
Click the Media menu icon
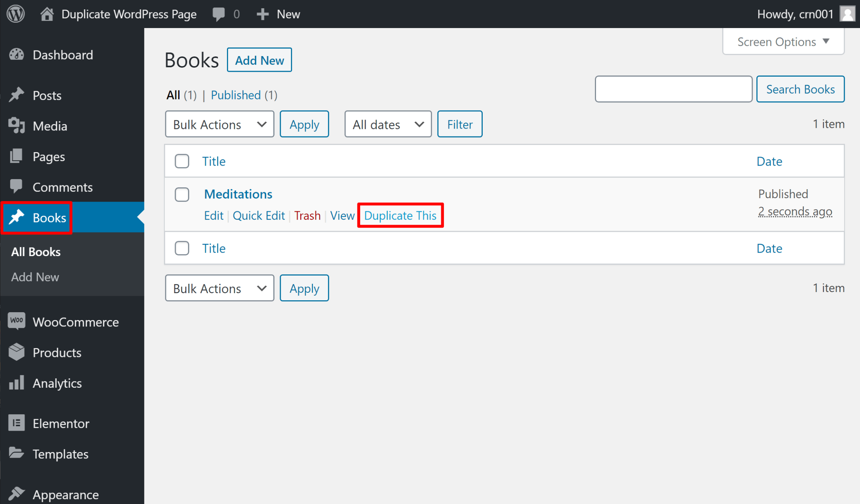pos(16,125)
